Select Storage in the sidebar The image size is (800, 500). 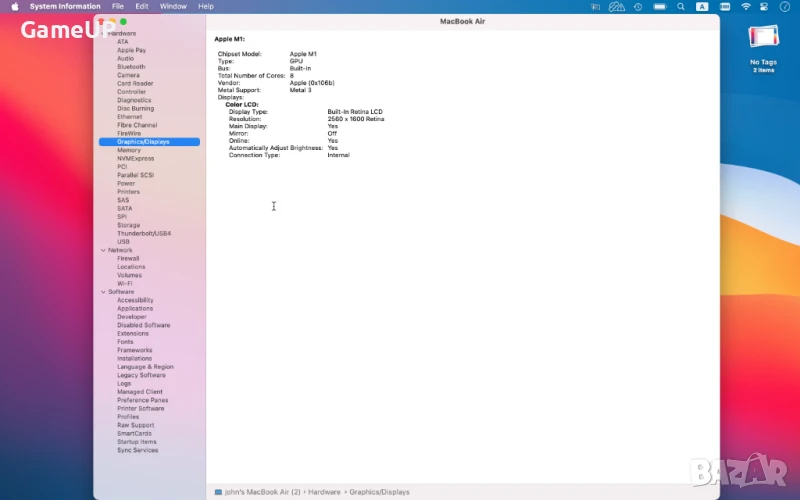pyautogui.click(x=128, y=225)
